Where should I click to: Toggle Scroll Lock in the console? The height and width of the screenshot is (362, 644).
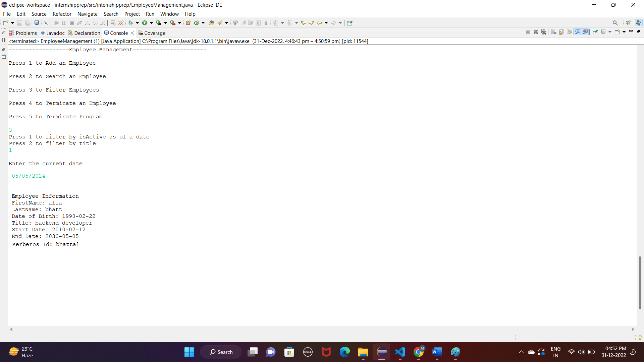point(562,32)
